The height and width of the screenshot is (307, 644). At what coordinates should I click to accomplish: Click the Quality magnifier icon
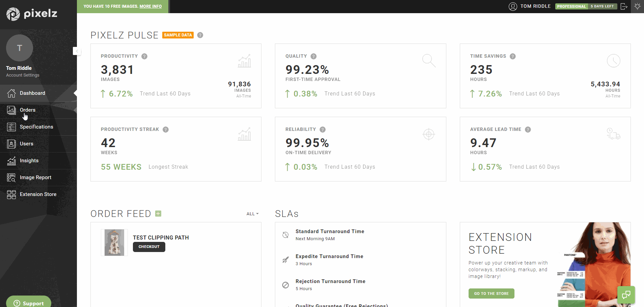coord(429,61)
